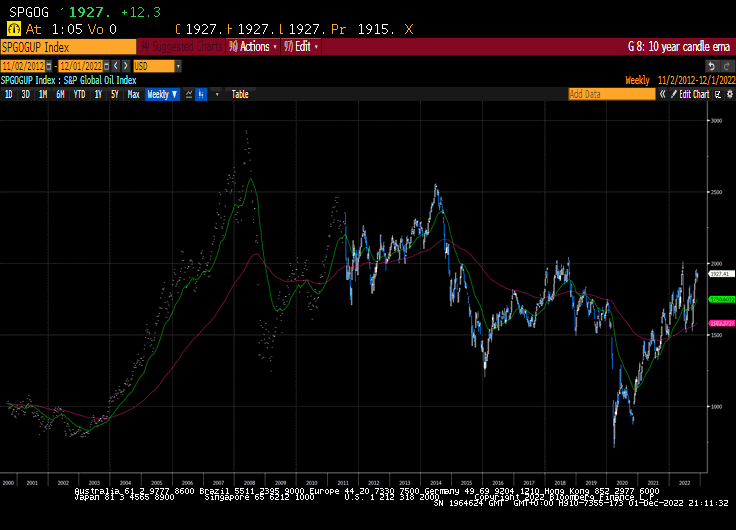Click the orange X after price 1915
The height and width of the screenshot is (530, 736).
[409, 29]
